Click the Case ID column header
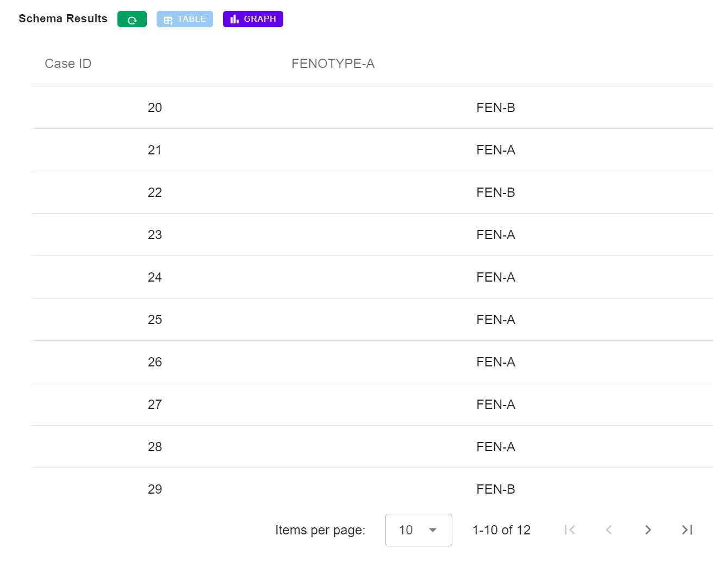Screen dimensions: 728x573 click(x=68, y=64)
